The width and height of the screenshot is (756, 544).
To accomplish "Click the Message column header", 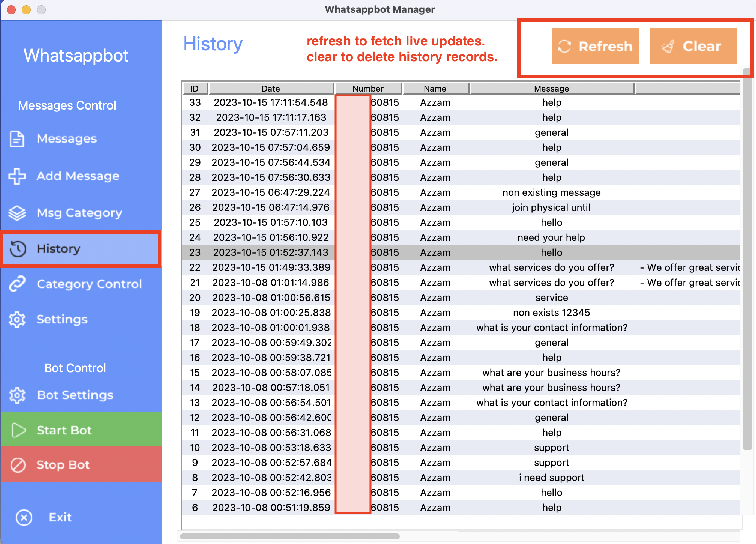I will [552, 89].
